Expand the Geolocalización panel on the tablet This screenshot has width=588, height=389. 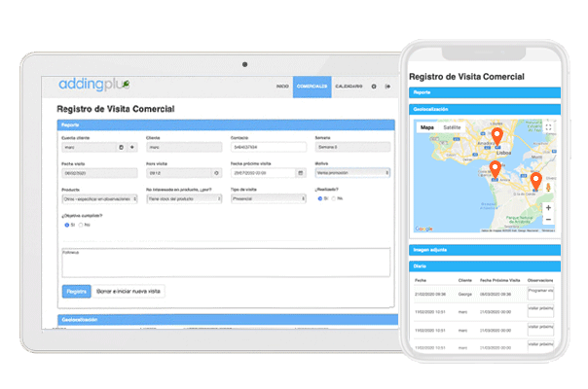[x=228, y=320]
